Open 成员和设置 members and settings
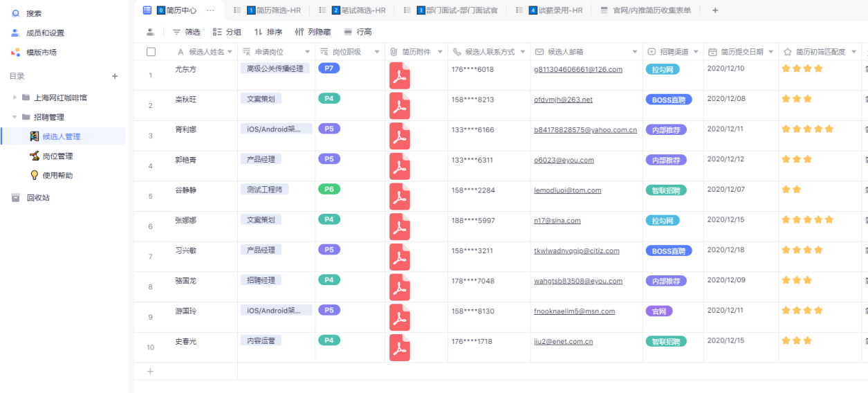The image size is (868, 393). (15, 33)
